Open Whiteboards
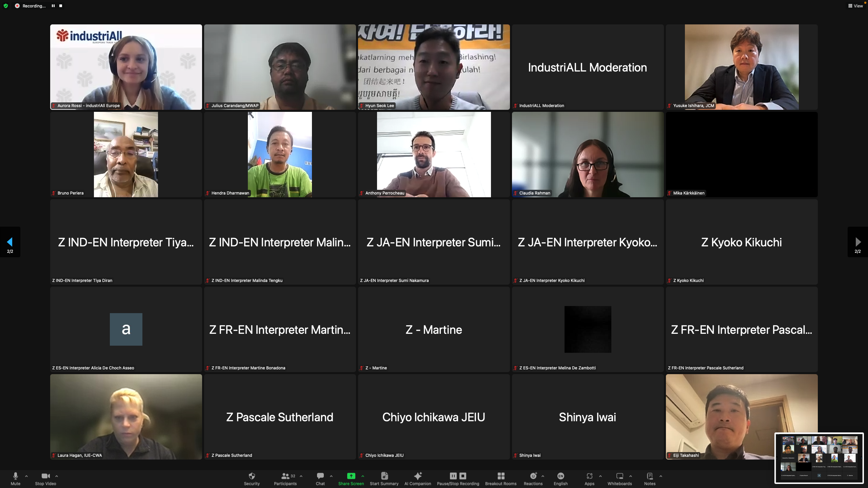This screenshot has width=868, height=488. click(x=619, y=479)
